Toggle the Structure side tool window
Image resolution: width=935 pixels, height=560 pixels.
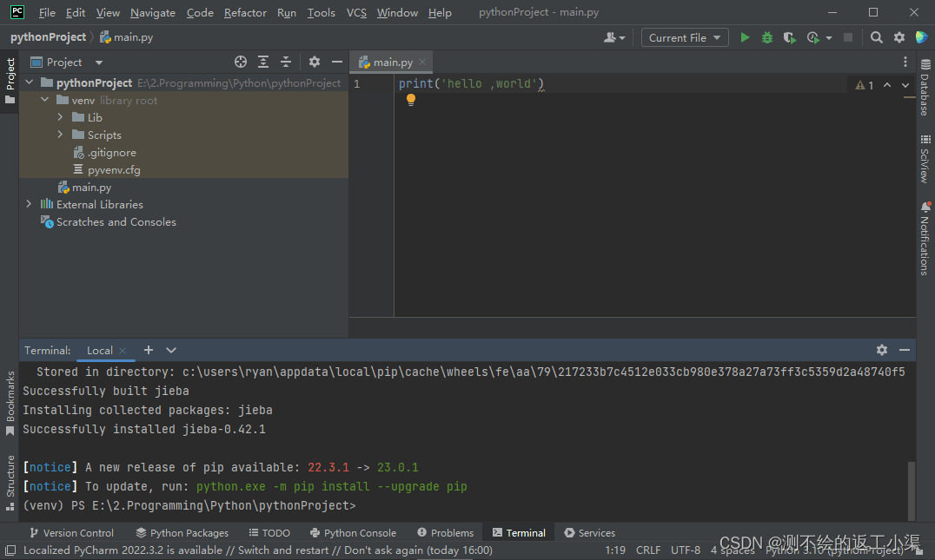coord(10,483)
